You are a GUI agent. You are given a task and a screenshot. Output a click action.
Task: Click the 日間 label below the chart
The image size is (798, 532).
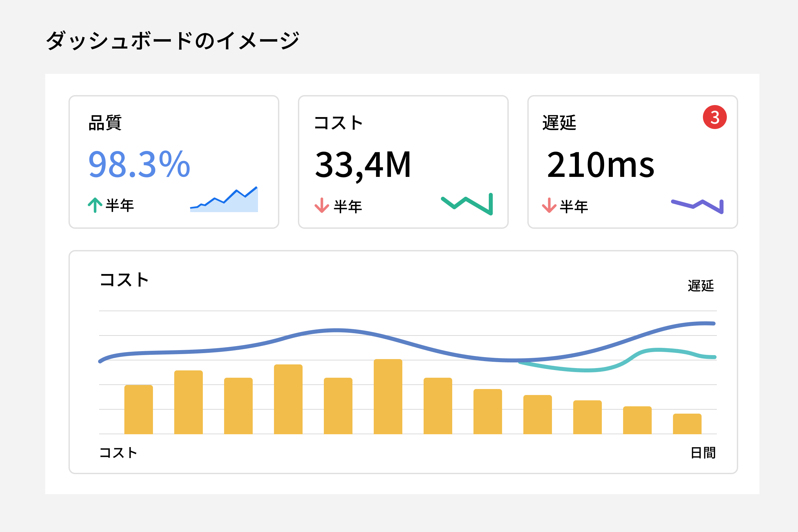(x=703, y=453)
